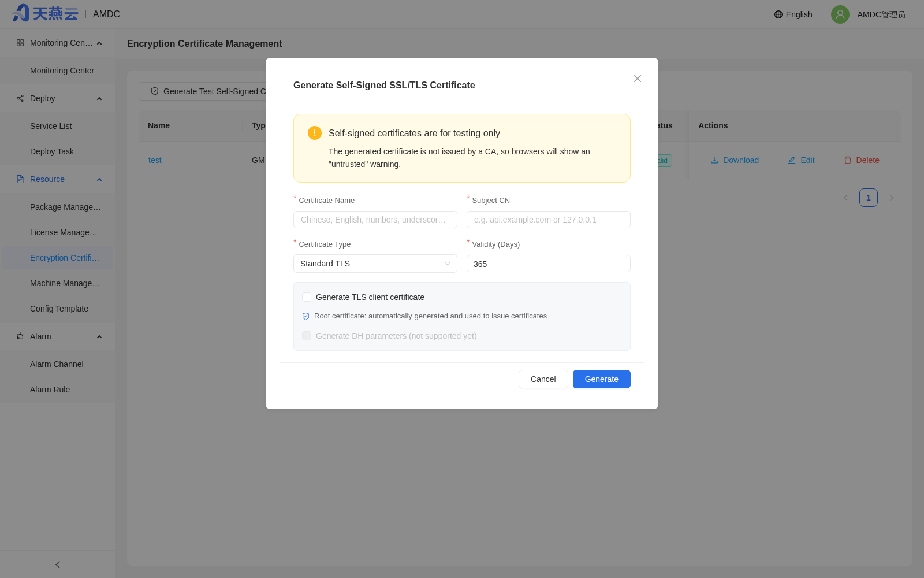Viewport: 924px width, 578px height.
Task: Open the Service List menu item
Action: click(x=58, y=126)
